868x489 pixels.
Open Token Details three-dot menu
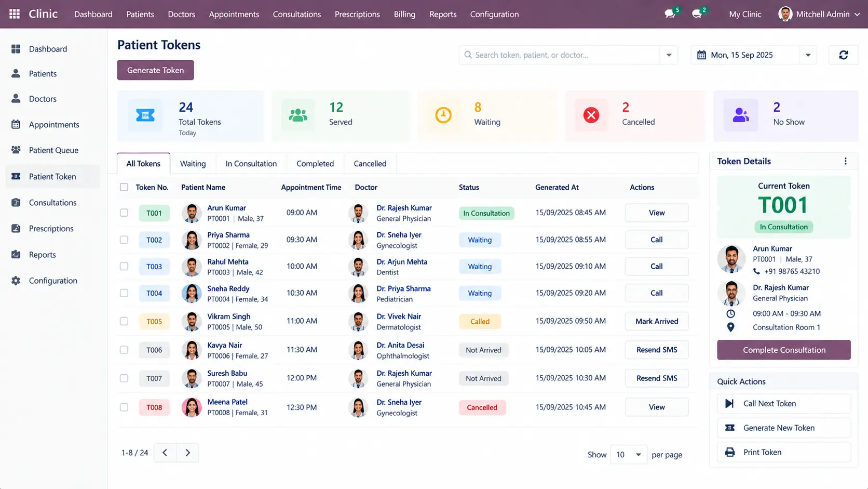[845, 161]
